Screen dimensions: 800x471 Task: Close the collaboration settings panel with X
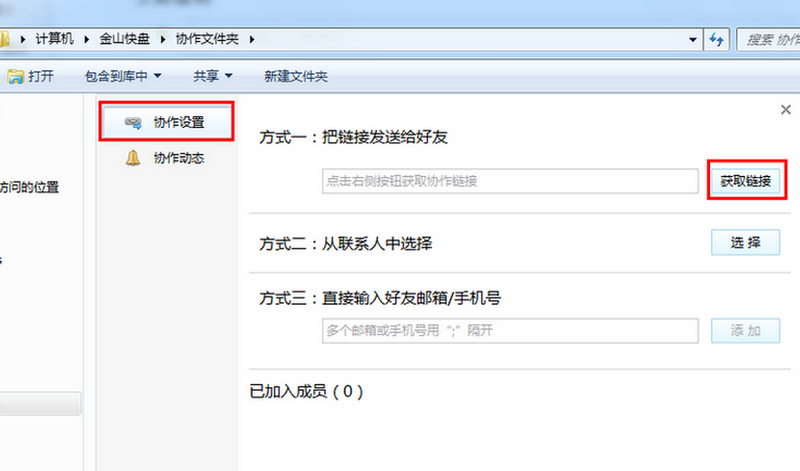point(785,110)
